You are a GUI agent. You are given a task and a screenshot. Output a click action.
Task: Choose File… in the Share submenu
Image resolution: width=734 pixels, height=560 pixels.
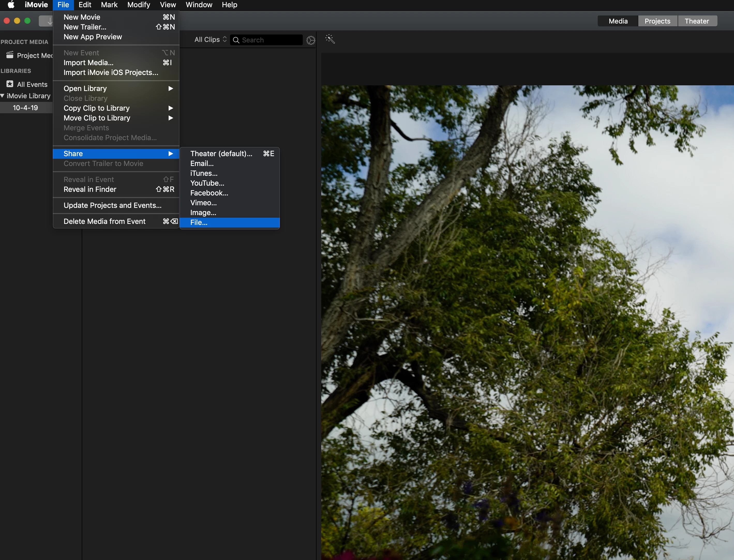[x=199, y=222]
